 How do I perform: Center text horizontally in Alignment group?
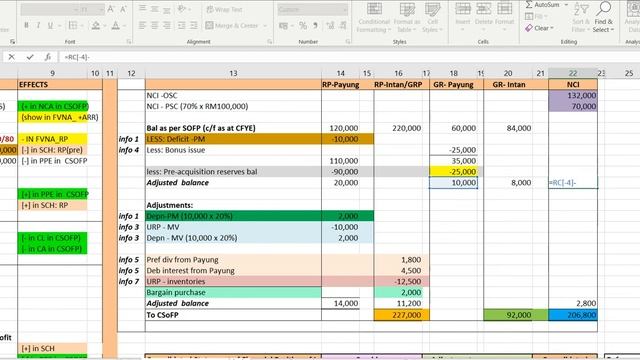155,25
